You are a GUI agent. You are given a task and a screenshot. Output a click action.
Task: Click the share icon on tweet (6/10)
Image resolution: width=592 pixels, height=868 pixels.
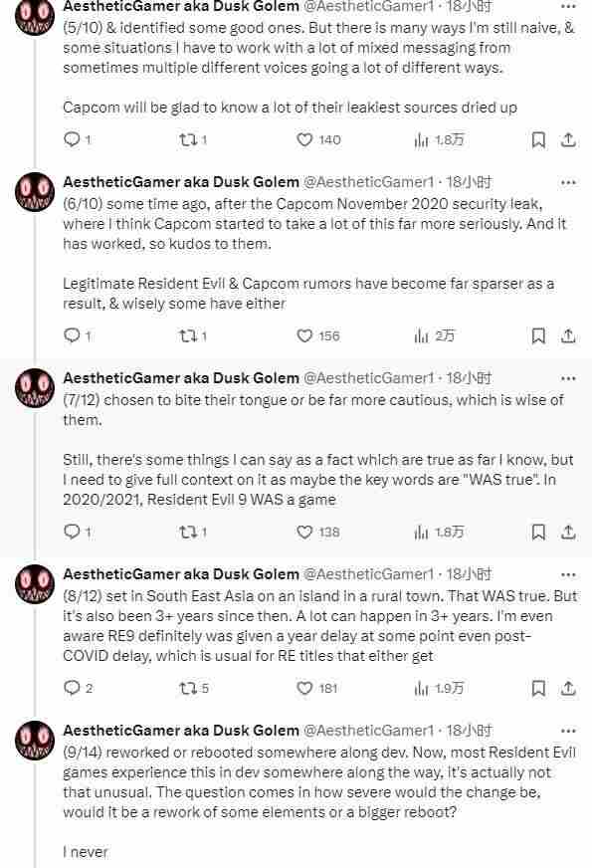click(x=569, y=335)
